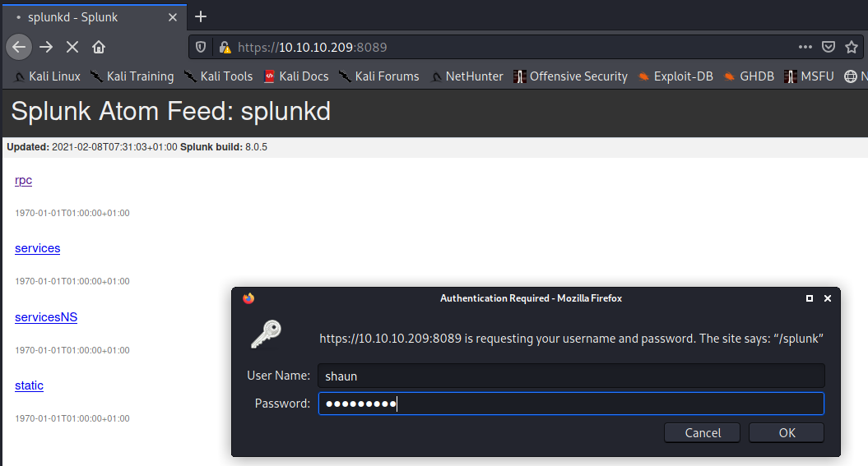Open Exploit-DB bookmark
The image size is (868, 466).
coord(675,76)
